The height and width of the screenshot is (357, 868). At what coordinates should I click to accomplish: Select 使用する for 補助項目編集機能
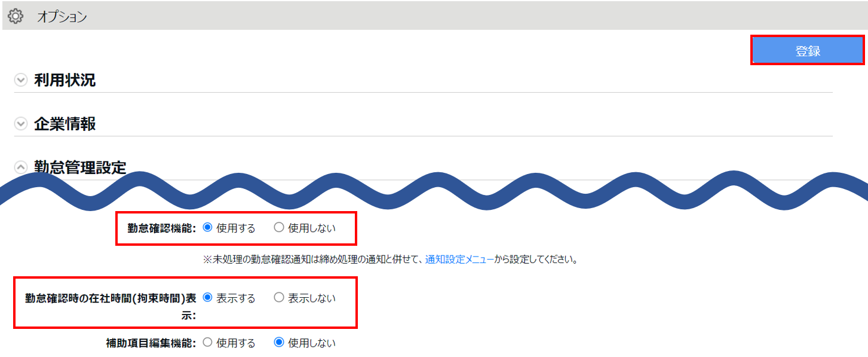coord(208,343)
